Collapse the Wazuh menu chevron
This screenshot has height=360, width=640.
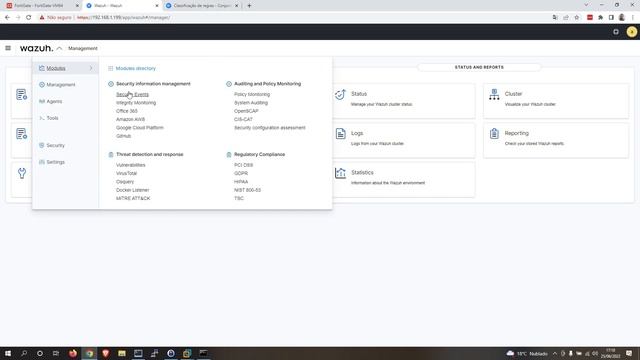[60, 48]
